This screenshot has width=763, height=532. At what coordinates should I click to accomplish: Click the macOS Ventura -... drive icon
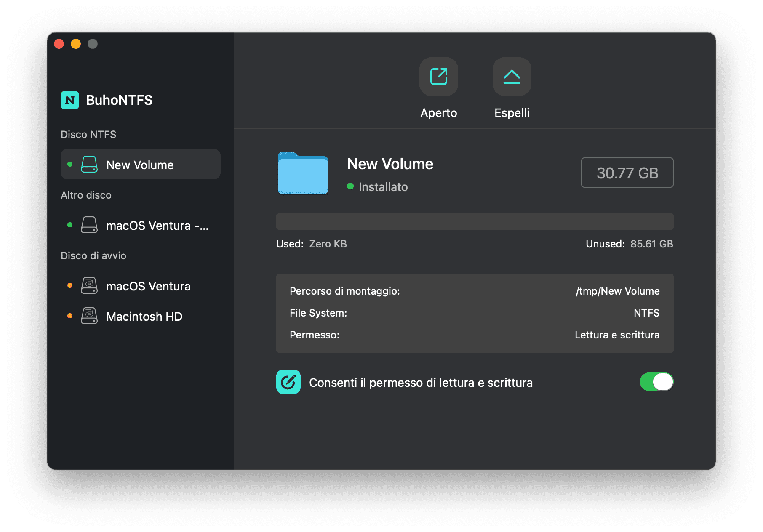pyautogui.click(x=89, y=225)
